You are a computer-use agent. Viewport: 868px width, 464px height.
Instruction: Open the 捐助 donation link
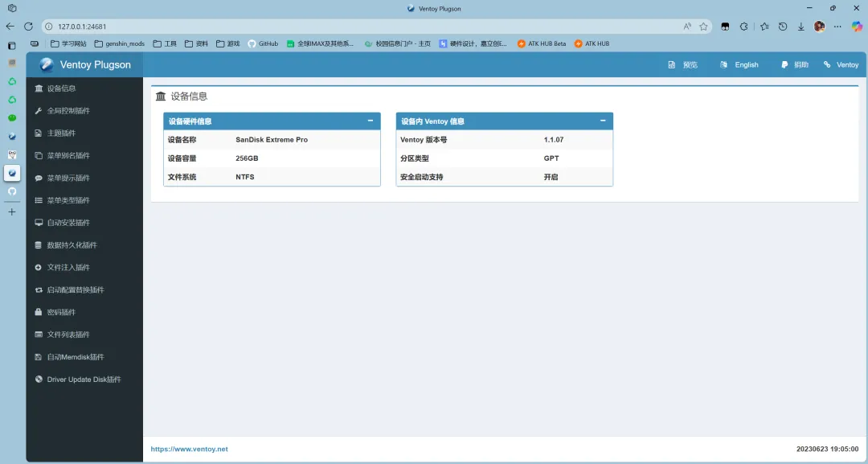(x=795, y=65)
